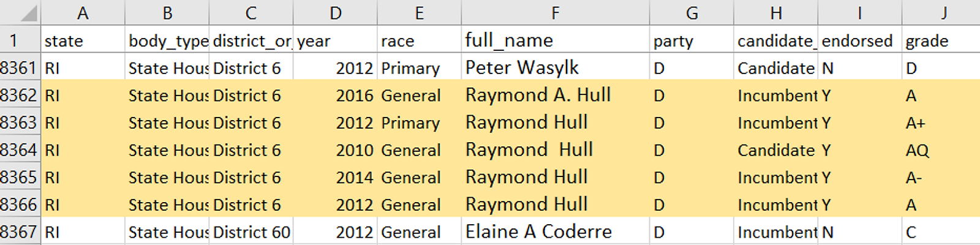Viewport: 980px width, 245px height.
Task: Select column A header
Action: tap(83, 13)
